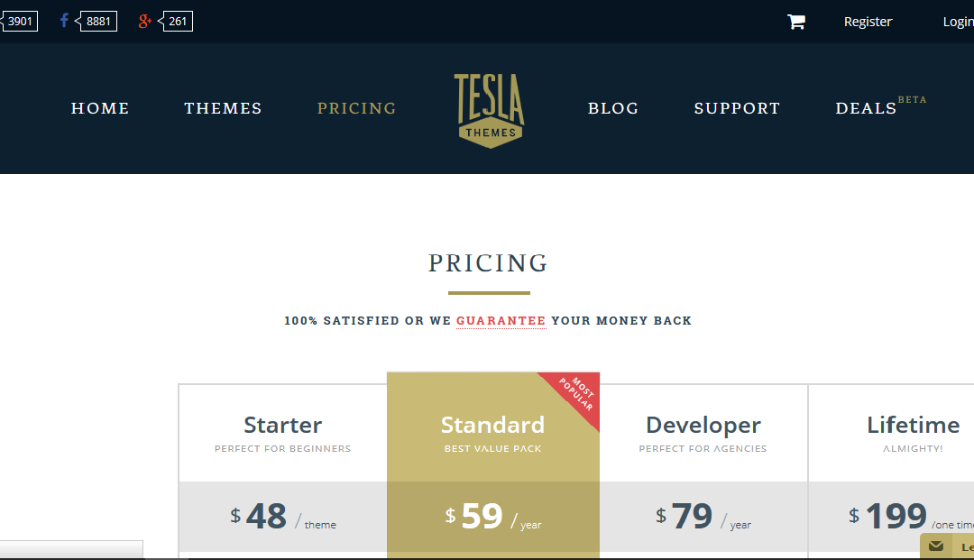The image size is (974, 560).
Task: Click the Tesla Themes logo
Action: 490,111
